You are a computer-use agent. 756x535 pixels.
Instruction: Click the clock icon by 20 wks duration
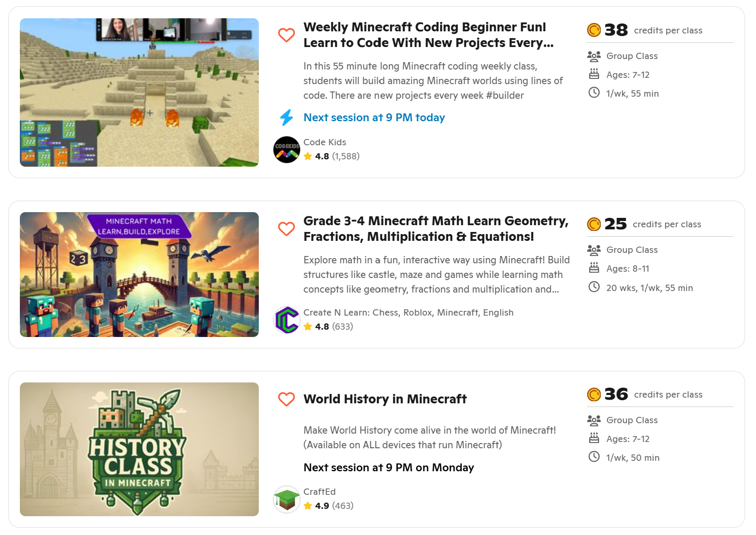click(594, 287)
